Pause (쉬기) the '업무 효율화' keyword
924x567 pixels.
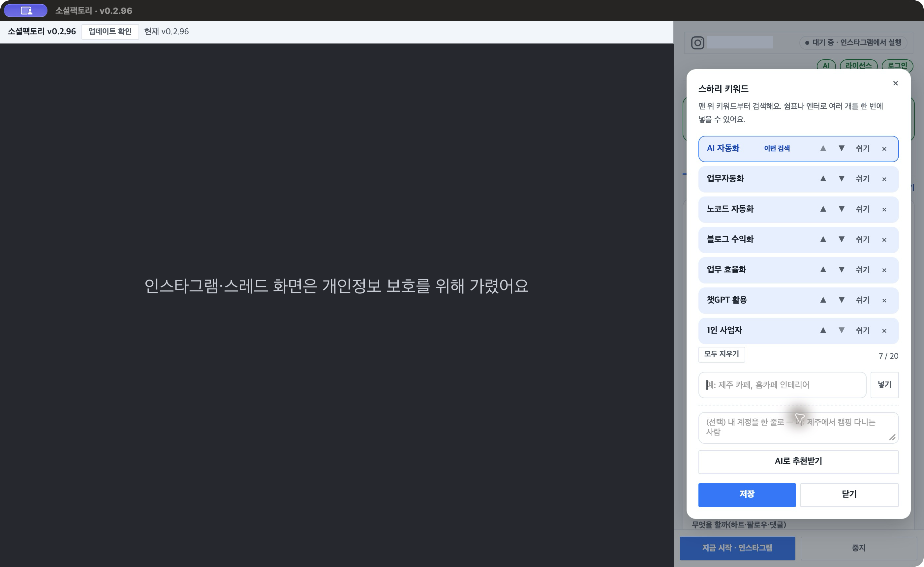[862, 270]
